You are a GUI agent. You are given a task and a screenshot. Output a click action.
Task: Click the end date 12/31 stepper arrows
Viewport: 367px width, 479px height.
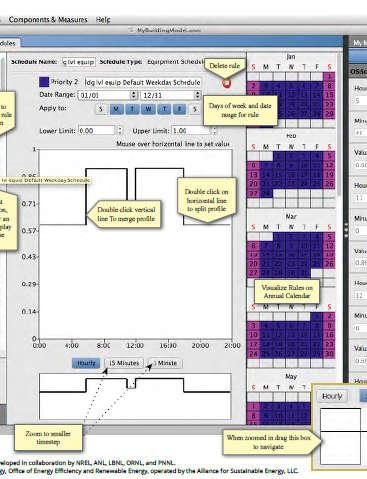coord(198,95)
